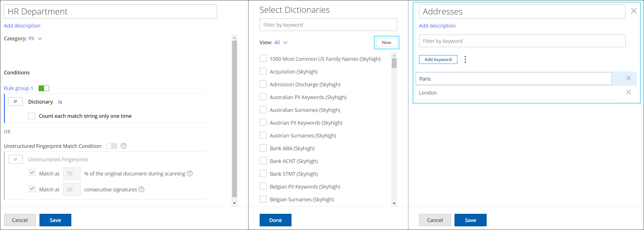Tick Australian Surnames (Skyhigh) checkbox
644x230 pixels.
pos(263,110)
